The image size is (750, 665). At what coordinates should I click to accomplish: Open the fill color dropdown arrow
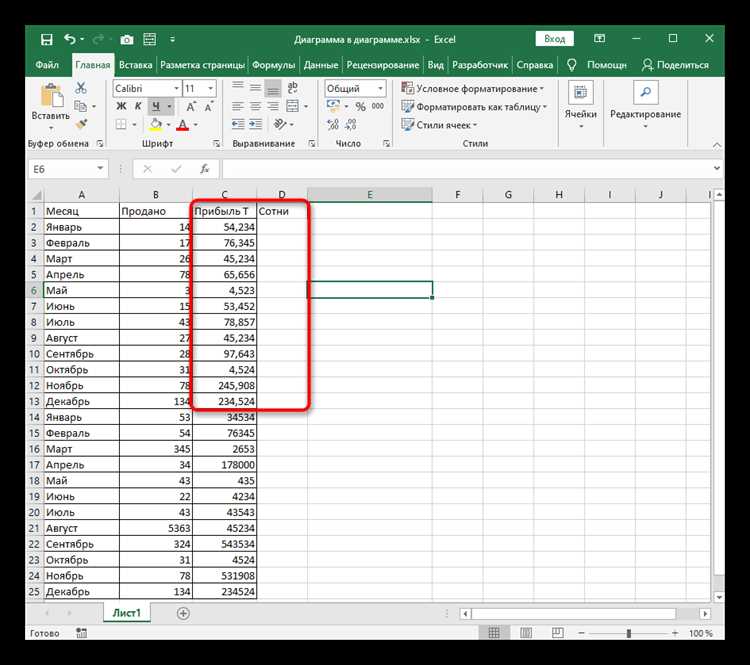[168, 125]
